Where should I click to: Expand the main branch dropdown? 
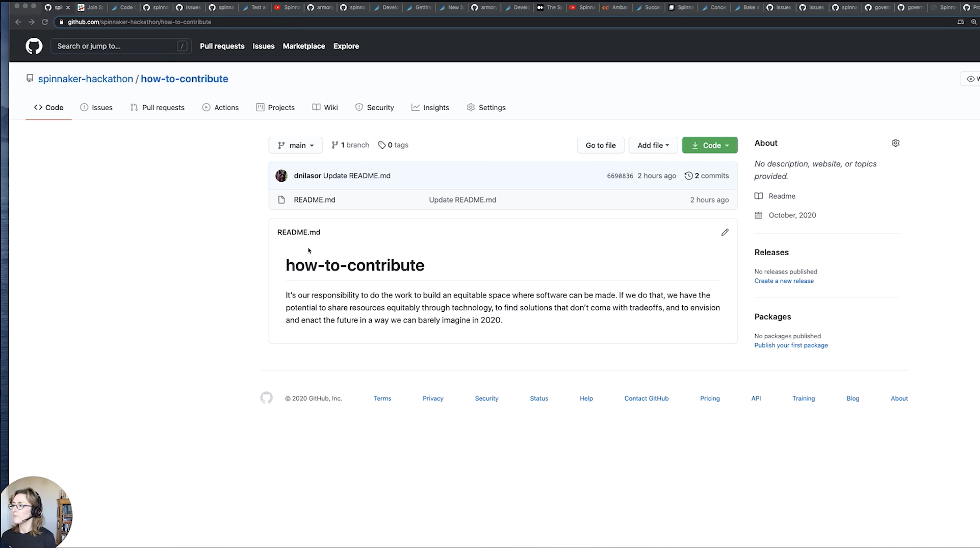295,145
